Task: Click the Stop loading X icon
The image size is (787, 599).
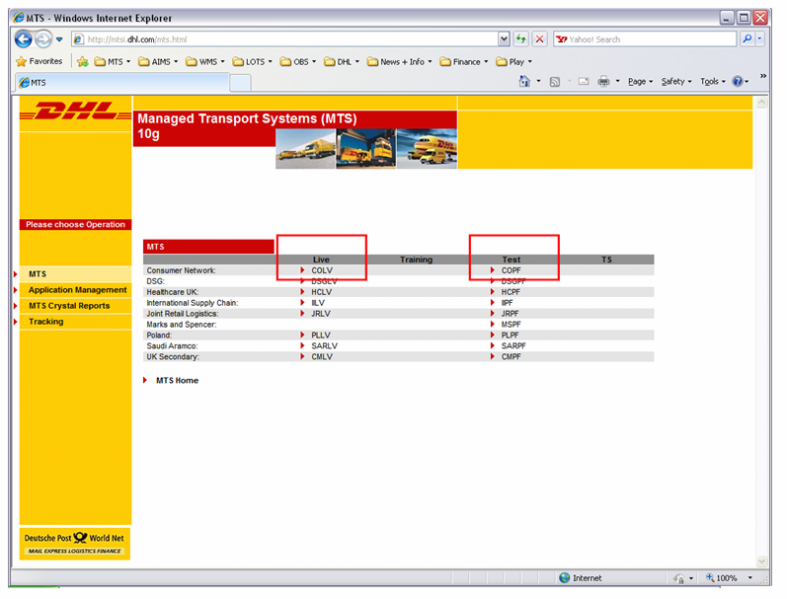Action: [x=540, y=39]
